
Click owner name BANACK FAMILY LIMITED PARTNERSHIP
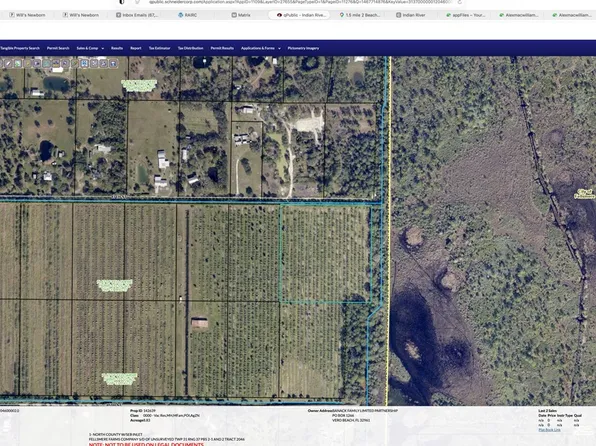coord(365,411)
